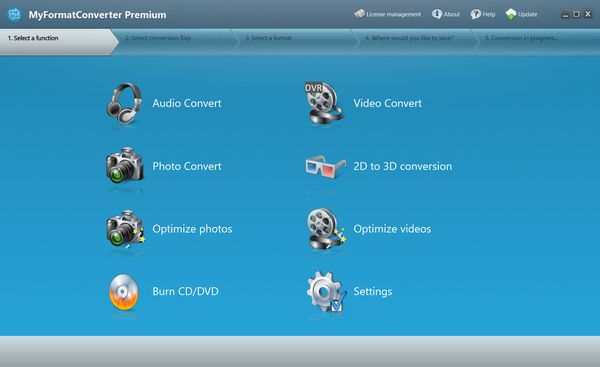Image resolution: width=600 pixels, height=367 pixels.
Task: Open the Settings text label
Action: coord(373,292)
